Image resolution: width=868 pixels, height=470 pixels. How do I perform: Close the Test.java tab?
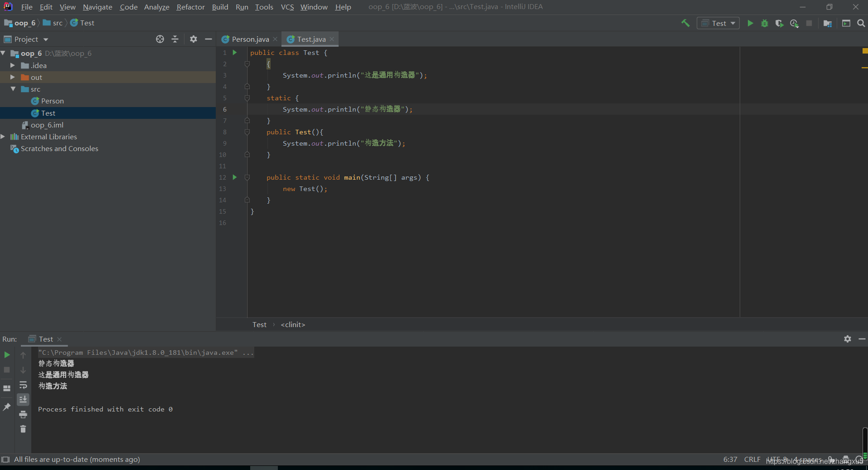pos(332,39)
